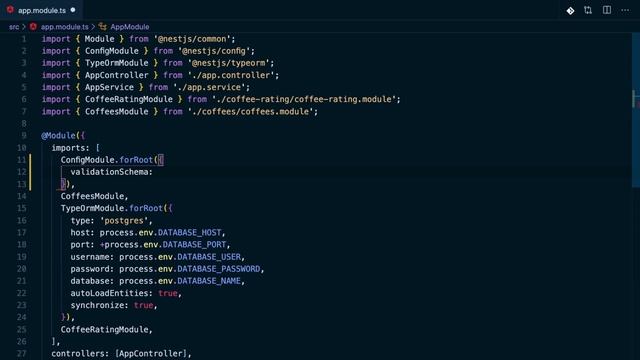The image size is (640, 360).
Task: Click on '@Module' decorator
Action: (x=58, y=136)
